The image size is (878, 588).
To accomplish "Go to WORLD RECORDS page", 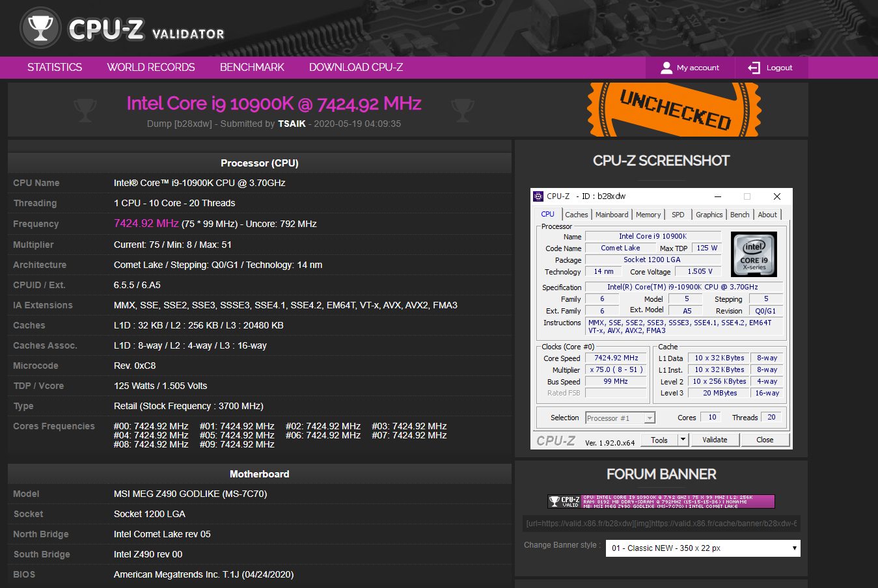I will pos(151,68).
